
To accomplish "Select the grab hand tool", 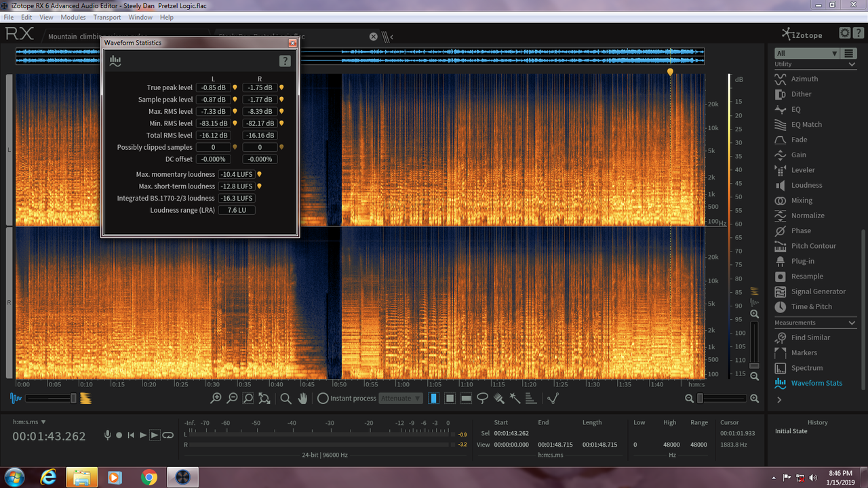I will coord(303,399).
